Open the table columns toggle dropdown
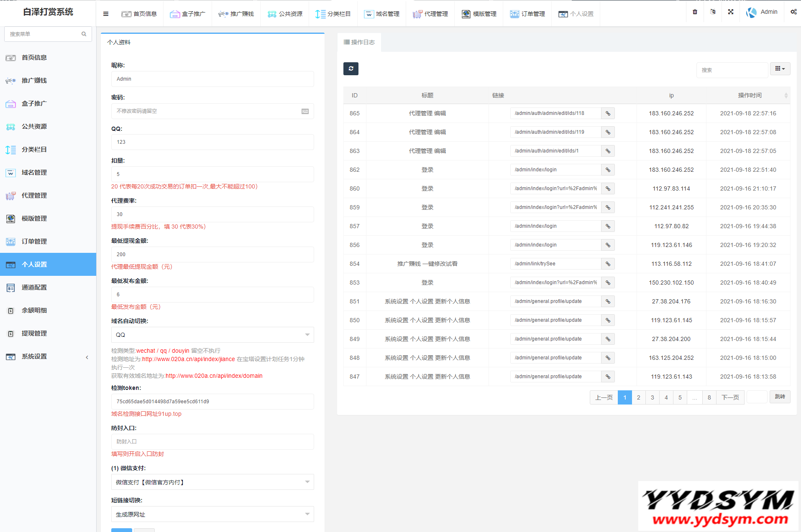801x532 pixels. pyautogui.click(x=780, y=69)
